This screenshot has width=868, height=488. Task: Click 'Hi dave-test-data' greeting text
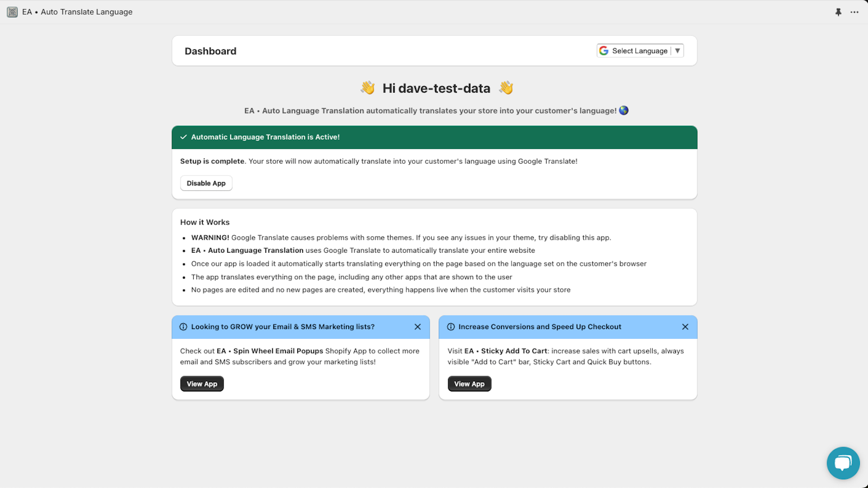pyautogui.click(x=436, y=88)
